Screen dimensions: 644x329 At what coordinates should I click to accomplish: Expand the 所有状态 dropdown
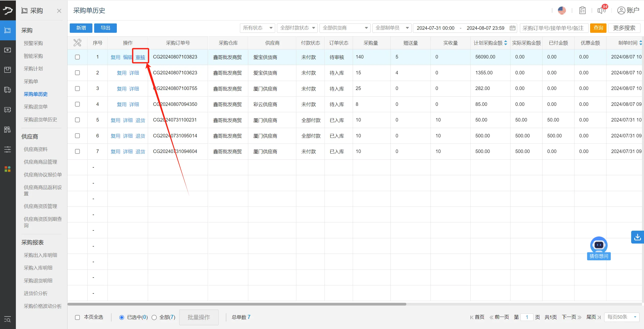pyautogui.click(x=257, y=28)
